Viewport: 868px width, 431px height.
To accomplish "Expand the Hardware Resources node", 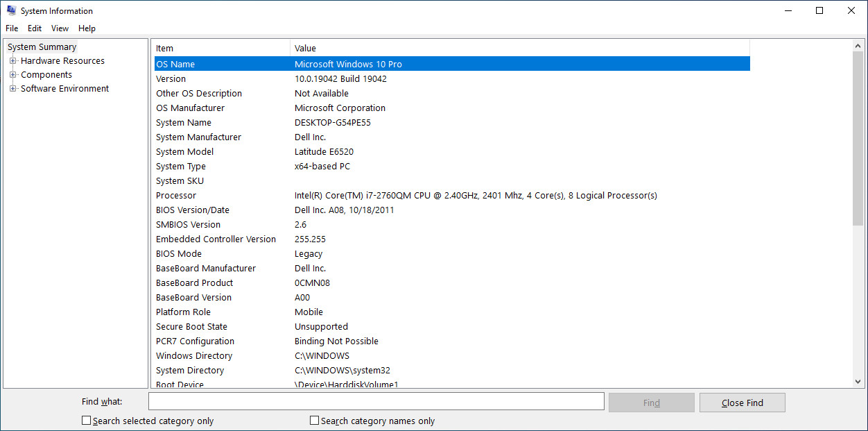I will pyautogui.click(x=12, y=61).
